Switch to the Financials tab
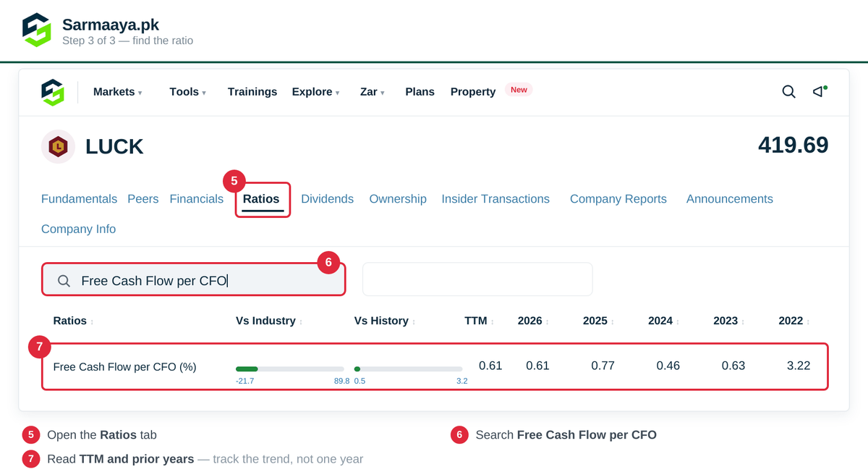 click(197, 199)
